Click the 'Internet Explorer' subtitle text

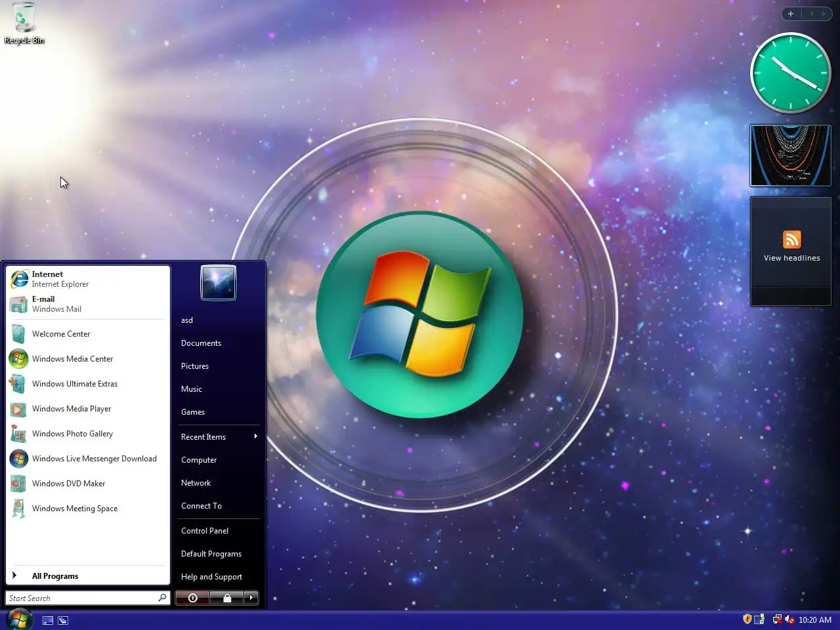60,284
